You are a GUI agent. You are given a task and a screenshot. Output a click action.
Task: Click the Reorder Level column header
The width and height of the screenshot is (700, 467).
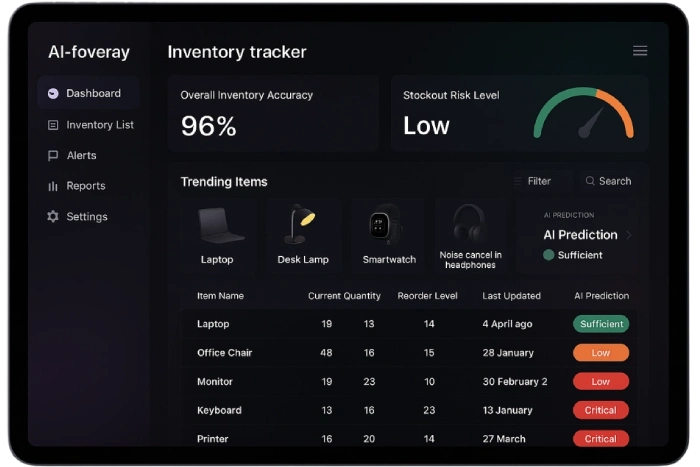(x=427, y=296)
